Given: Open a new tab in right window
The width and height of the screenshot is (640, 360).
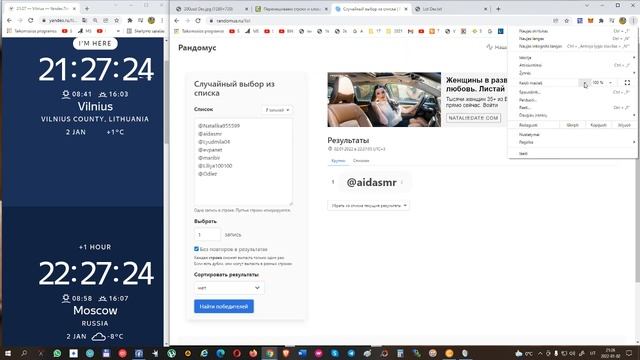Looking at the screenshot, I should [498, 9].
